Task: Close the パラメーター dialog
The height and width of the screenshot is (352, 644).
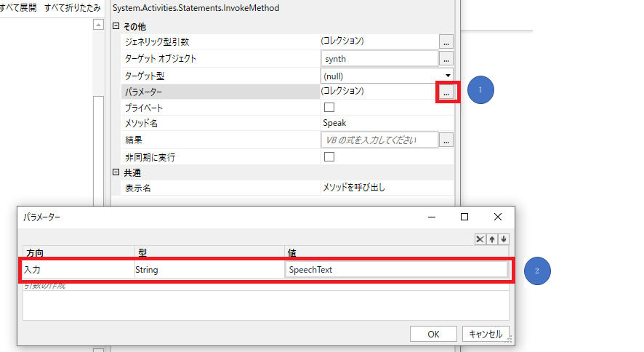Action: point(498,217)
